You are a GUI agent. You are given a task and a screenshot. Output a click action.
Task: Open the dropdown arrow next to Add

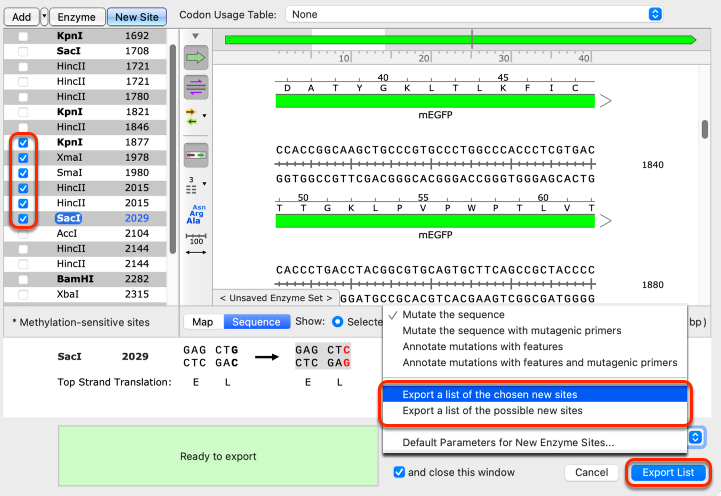pyautogui.click(x=44, y=17)
